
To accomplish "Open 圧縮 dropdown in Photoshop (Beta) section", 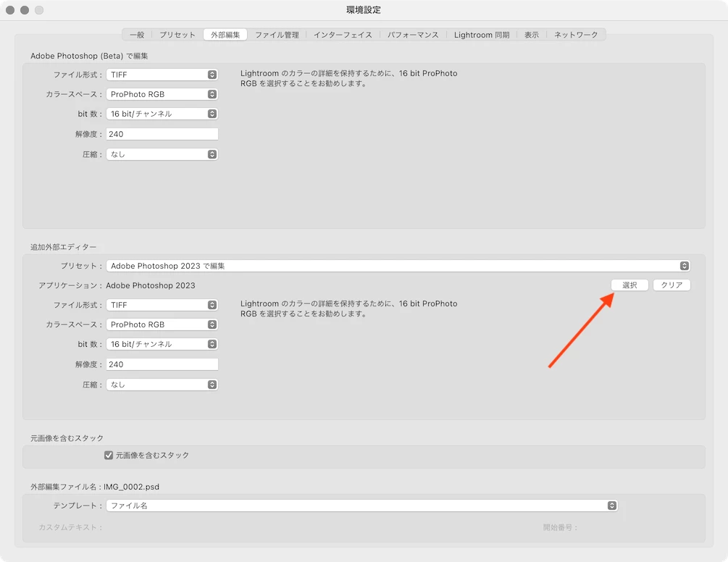I will [162, 154].
